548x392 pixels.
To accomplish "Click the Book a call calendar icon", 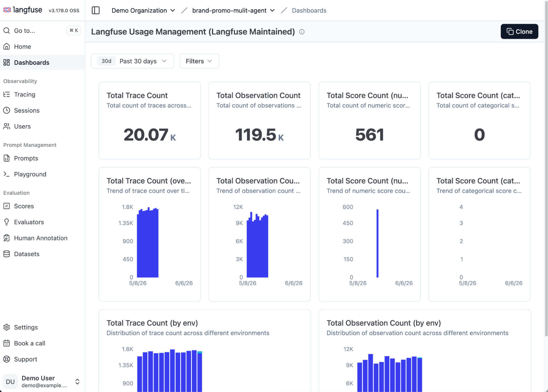I will 7,343.
